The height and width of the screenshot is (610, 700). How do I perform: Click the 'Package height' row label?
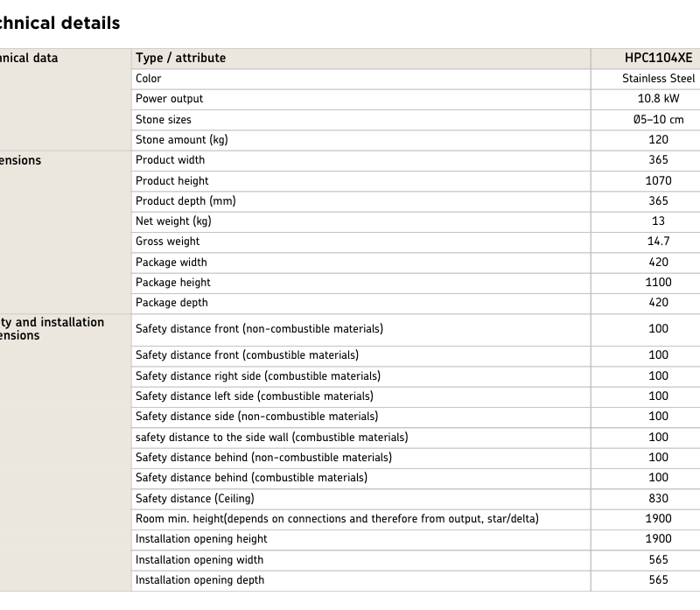[172, 283]
